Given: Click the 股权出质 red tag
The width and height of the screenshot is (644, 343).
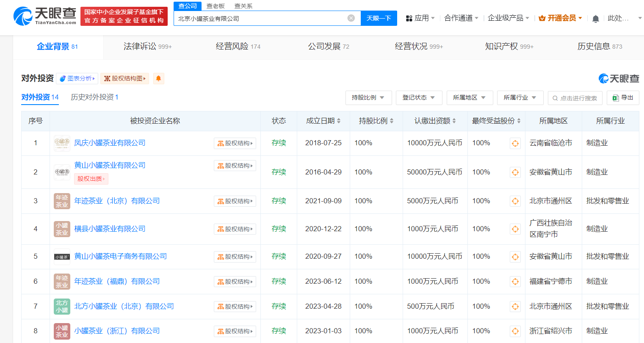Looking at the screenshot, I should coord(91,179).
